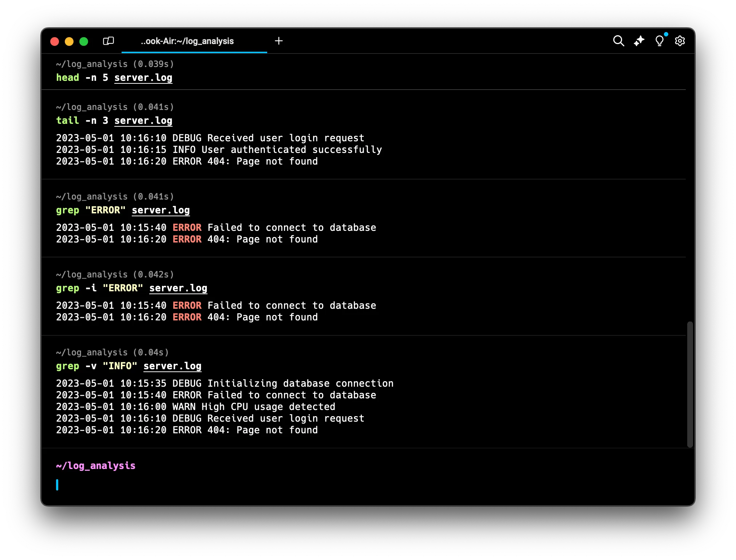Click server.log link in tail command

143,121
